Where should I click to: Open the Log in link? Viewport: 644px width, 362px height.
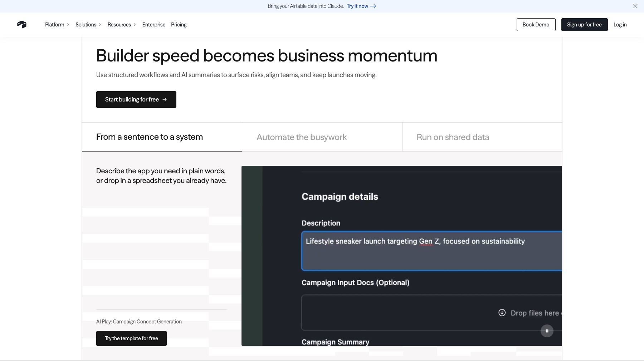click(x=620, y=25)
